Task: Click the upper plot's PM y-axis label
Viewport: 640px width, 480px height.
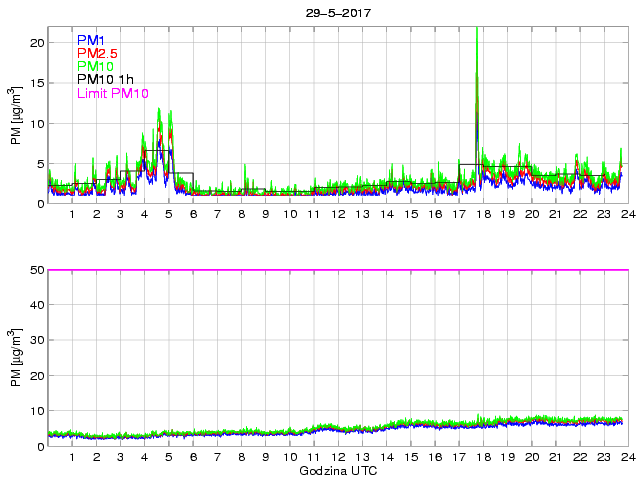Action: pos(17,123)
